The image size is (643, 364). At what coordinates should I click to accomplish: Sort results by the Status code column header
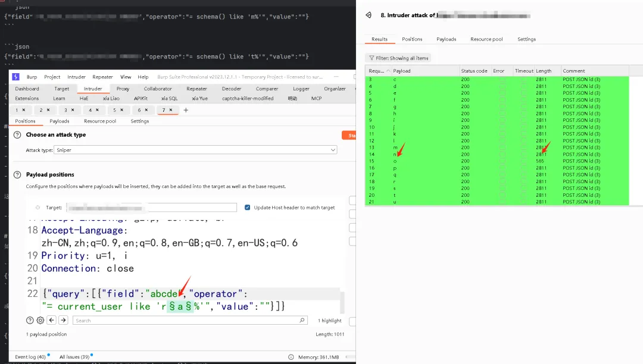pyautogui.click(x=474, y=71)
